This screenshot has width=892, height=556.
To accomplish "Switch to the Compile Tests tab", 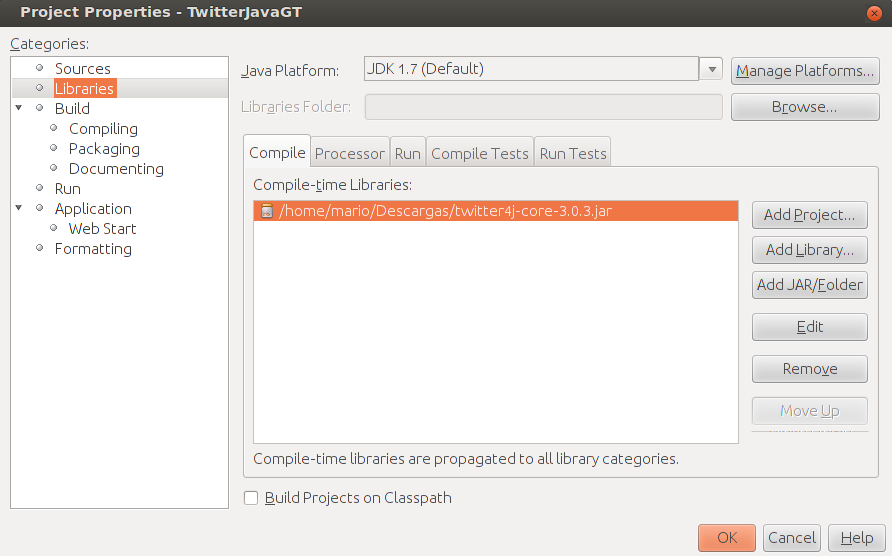I will click(480, 153).
